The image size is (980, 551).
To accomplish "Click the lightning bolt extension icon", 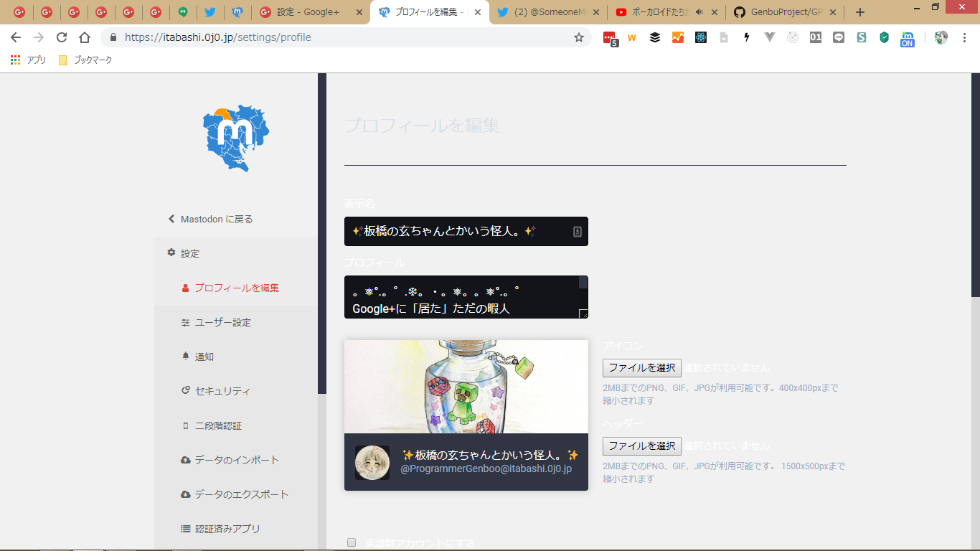I will pyautogui.click(x=747, y=37).
